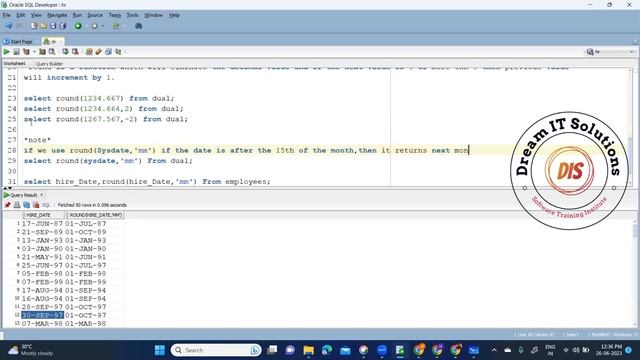Open the Source menu
This screenshot has height=360, width=640.
tap(95, 15)
